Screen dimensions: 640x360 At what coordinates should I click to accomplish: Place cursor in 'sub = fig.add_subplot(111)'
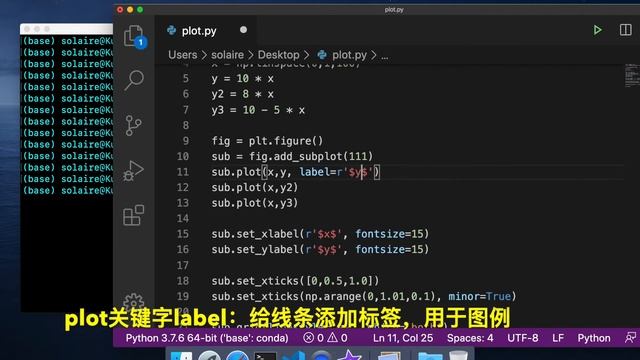click(292, 156)
